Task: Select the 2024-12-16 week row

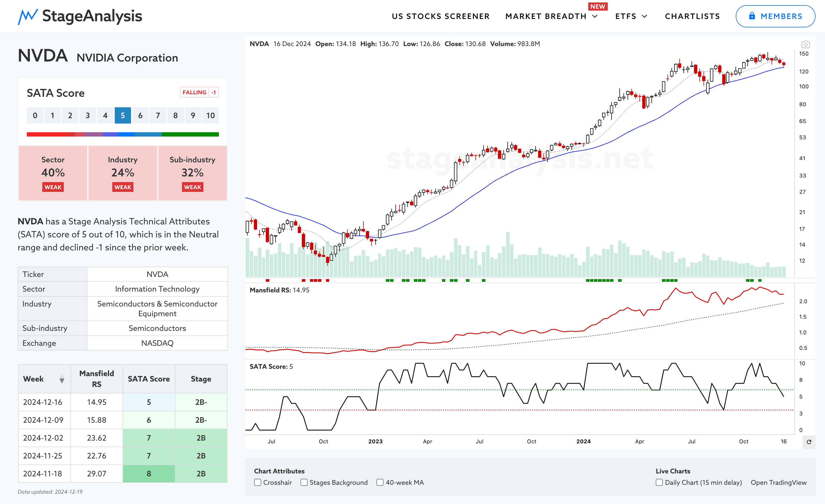Action: point(123,402)
